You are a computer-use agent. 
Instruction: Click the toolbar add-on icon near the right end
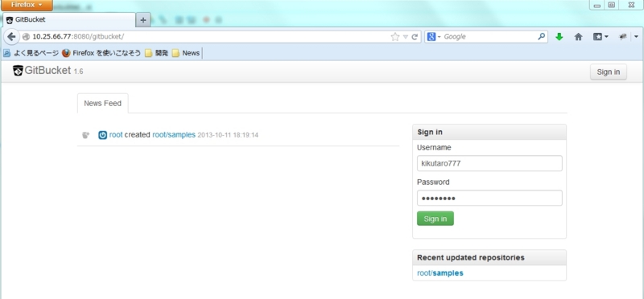[622, 37]
